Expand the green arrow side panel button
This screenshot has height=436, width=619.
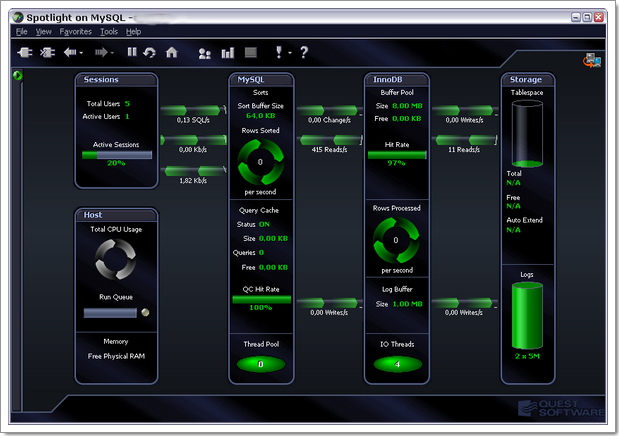click(x=17, y=75)
